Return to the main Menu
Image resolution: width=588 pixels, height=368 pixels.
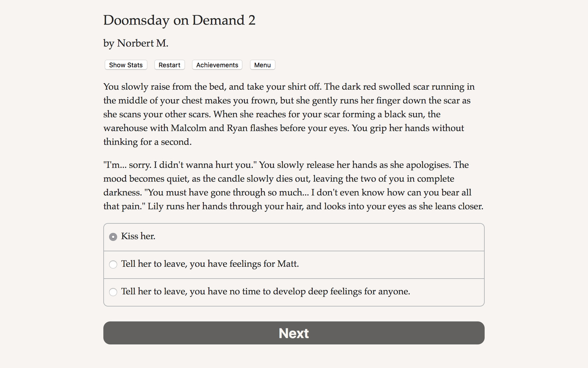[262, 65]
